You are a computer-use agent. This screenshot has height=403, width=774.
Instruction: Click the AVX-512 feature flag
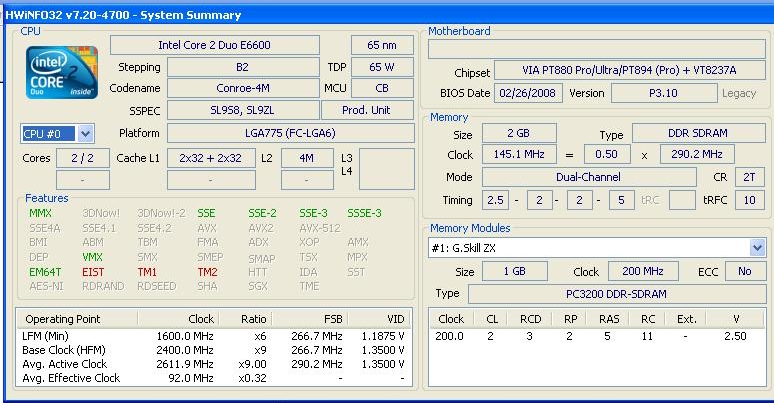(320, 228)
